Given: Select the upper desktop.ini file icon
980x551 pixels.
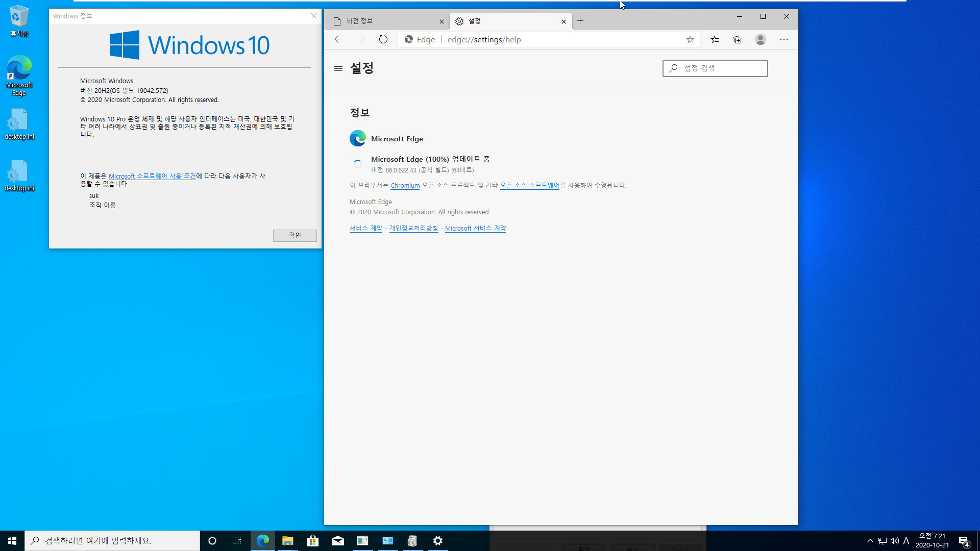Looking at the screenshot, I should point(19,124).
